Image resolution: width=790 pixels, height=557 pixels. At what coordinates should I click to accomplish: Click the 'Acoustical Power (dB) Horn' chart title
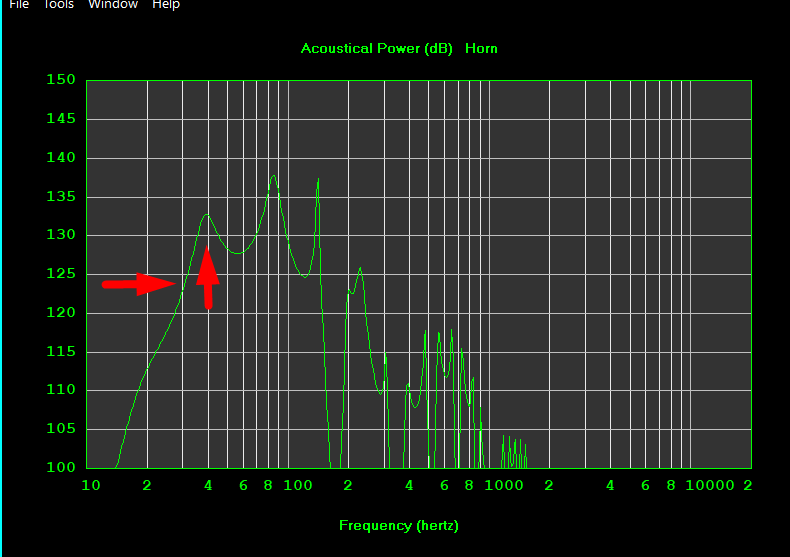[399, 48]
